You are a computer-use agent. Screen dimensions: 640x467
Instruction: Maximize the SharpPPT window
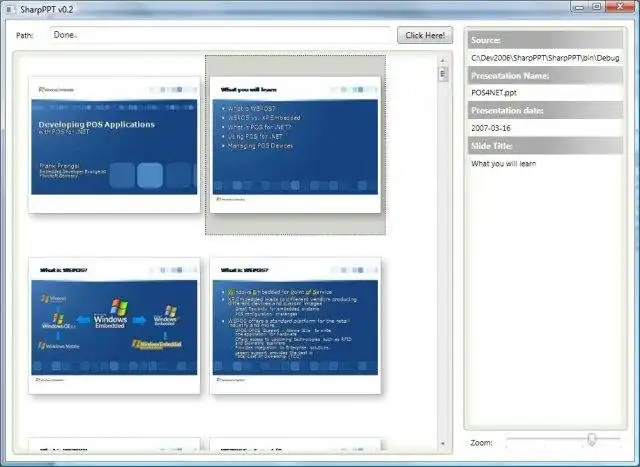point(596,7)
